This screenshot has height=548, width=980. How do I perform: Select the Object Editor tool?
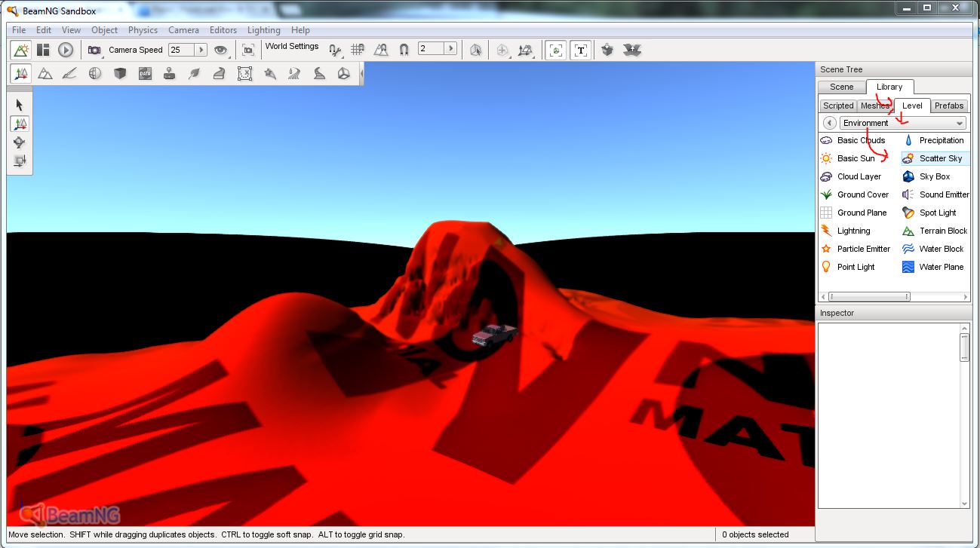point(20,73)
